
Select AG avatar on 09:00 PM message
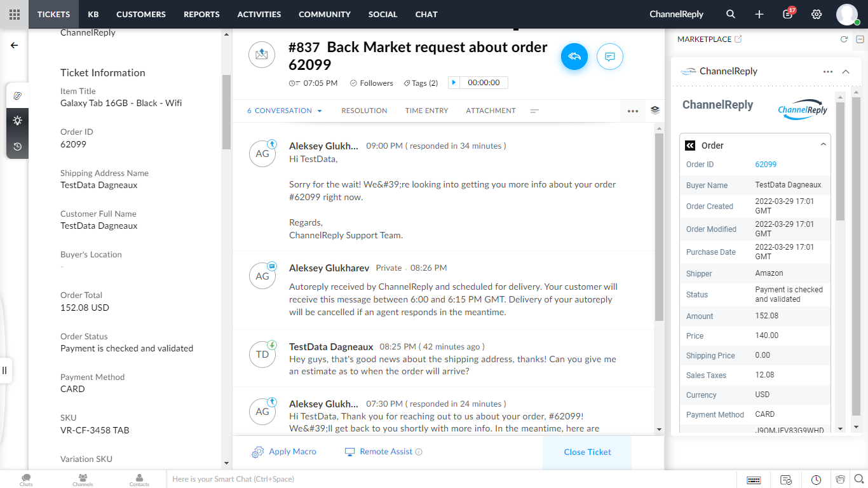[x=262, y=154]
